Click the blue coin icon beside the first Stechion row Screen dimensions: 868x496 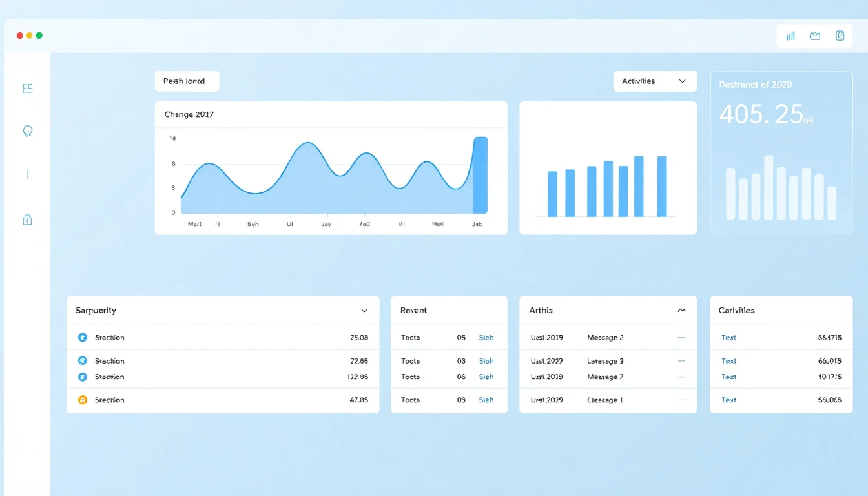tap(83, 337)
